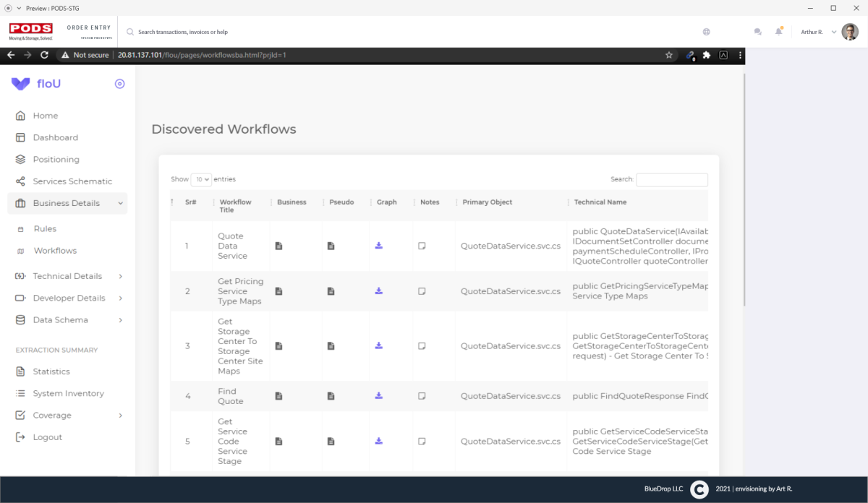Bookmark page with the star icon
The image size is (868, 503).
[x=669, y=55]
